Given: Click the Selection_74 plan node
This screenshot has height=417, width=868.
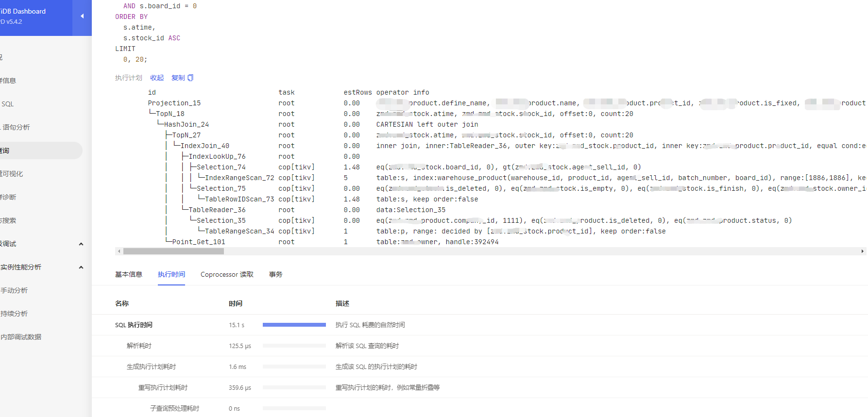Looking at the screenshot, I should click(x=221, y=167).
